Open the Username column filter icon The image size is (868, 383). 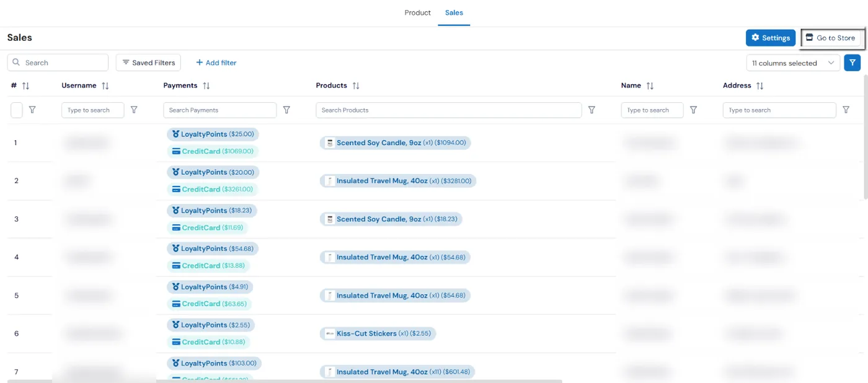tap(134, 110)
